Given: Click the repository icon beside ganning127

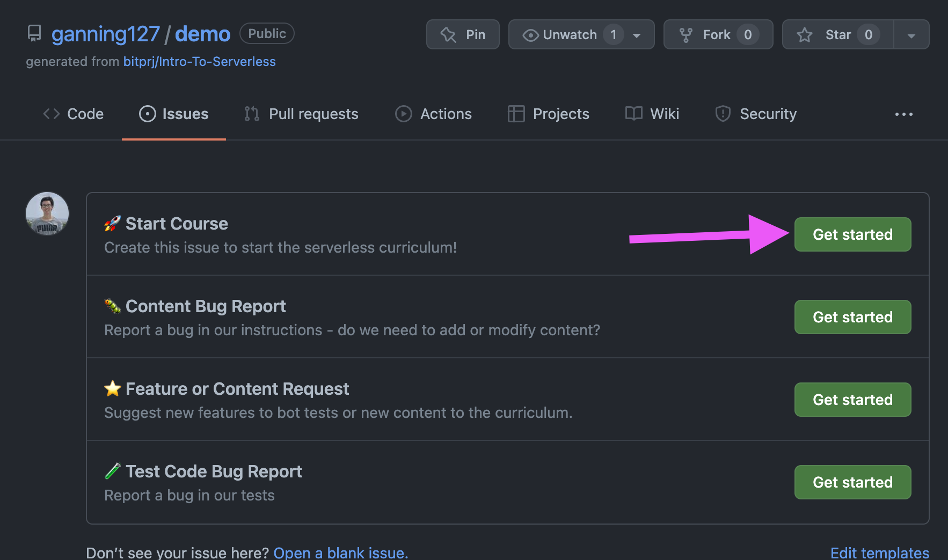Looking at the screenshot, I should (x=34, y=34).
